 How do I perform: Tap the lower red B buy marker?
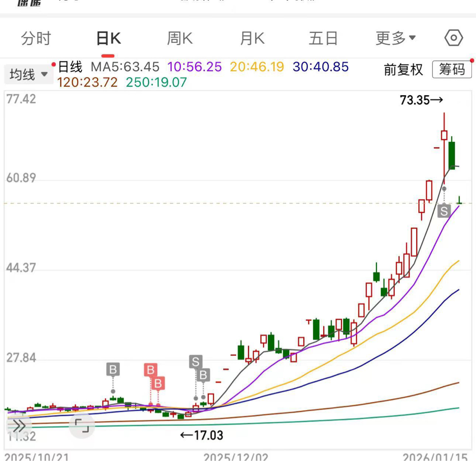(x=158, y=383)
